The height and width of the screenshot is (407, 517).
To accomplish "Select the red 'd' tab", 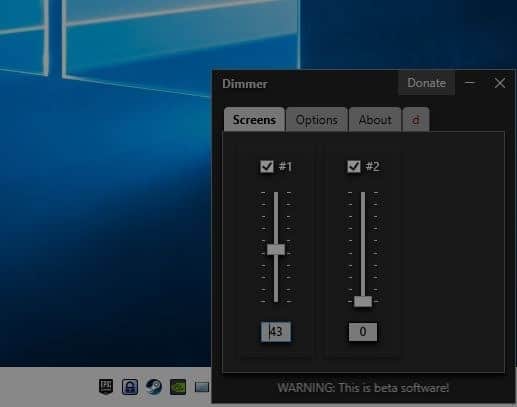I will [416, 120].
